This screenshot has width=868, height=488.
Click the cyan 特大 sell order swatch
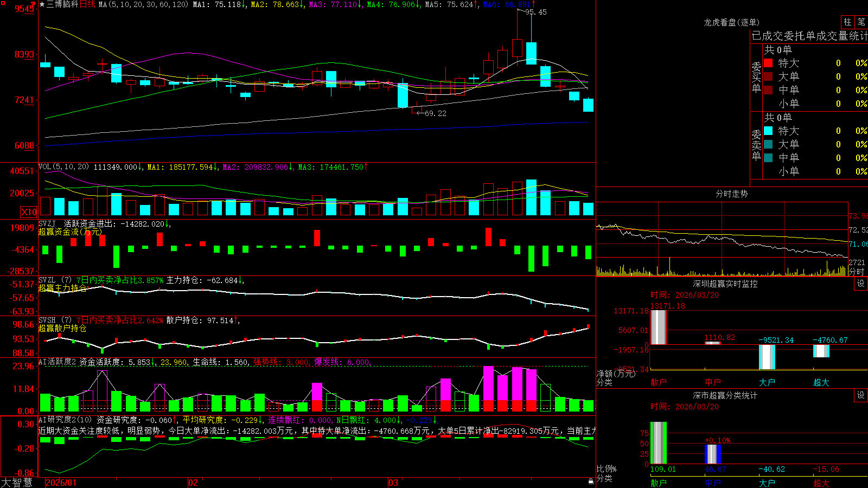pyautogui.click(x=768, y=131)
